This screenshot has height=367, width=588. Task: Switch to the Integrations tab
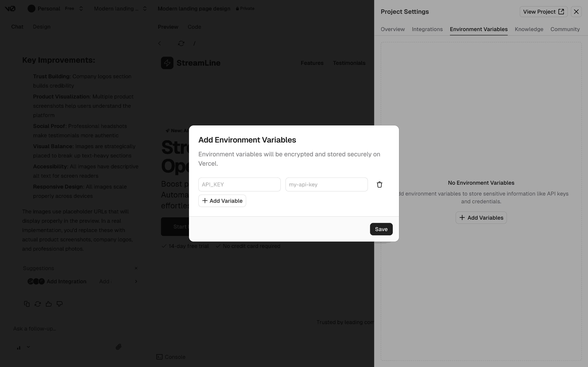tap(427, 29)
